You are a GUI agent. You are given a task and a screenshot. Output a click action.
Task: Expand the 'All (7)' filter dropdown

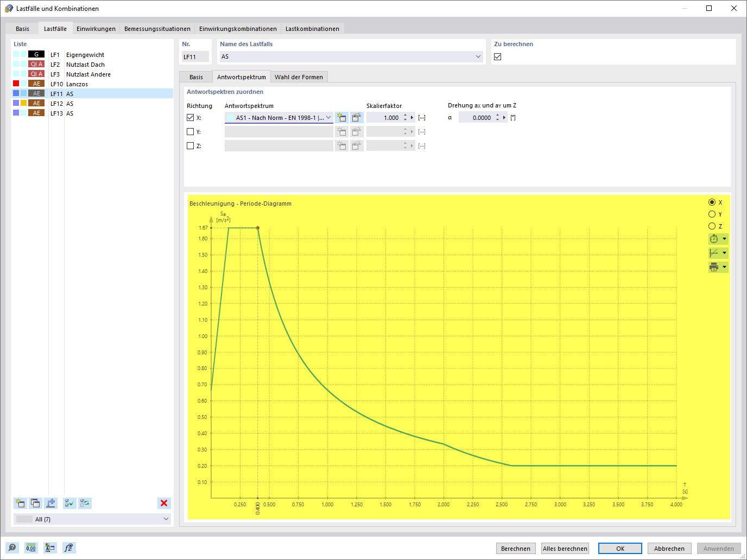click(166, 519)
